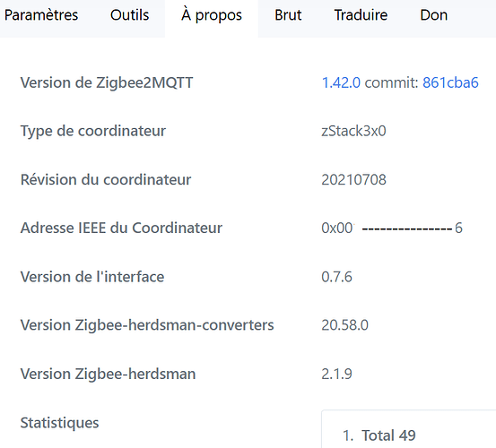Click the Version Zigbee-herdsman-converters label

point(147,325)
